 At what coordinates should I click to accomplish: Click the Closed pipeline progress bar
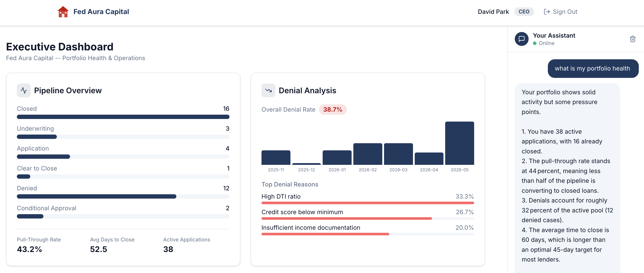(123, 117)
